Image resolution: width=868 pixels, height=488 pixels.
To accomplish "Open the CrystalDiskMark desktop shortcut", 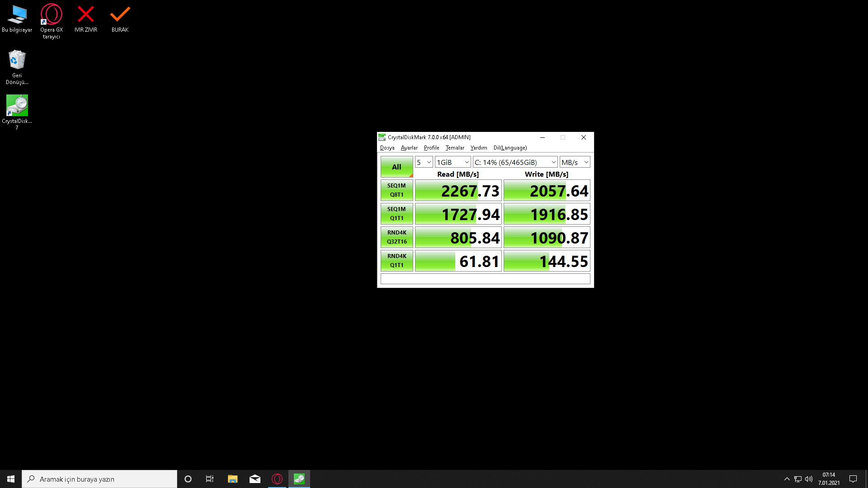I will coord(17,106).
